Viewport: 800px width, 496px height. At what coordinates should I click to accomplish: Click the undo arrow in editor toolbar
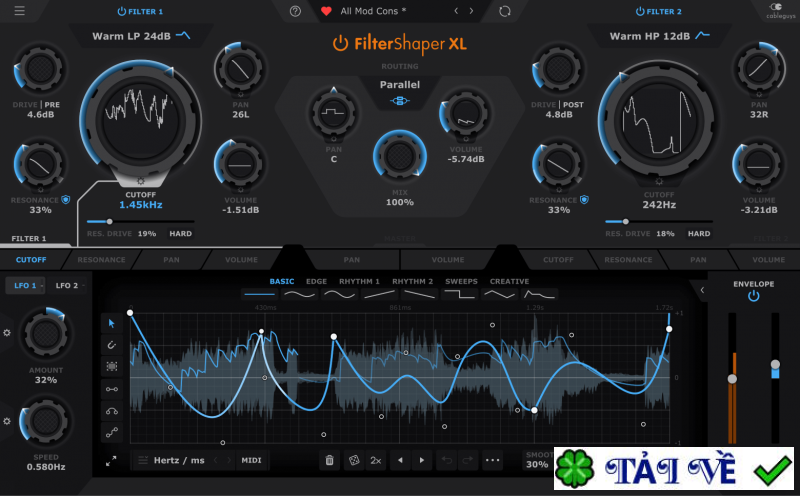446,460
